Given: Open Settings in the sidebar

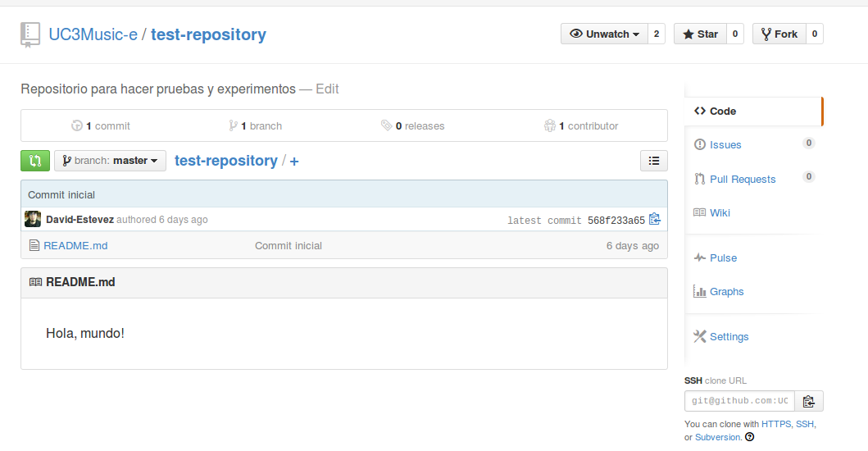Looking at the screenshot, I should click(x=729, y=336).
